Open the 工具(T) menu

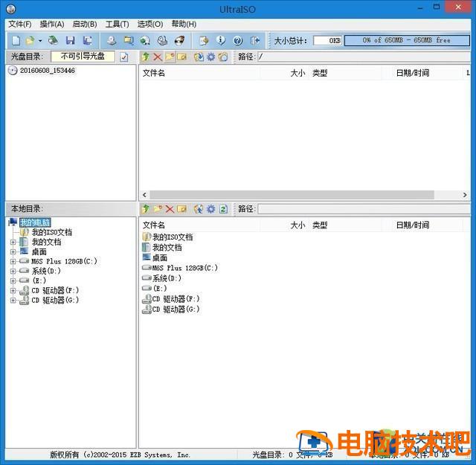pos(118,24)
